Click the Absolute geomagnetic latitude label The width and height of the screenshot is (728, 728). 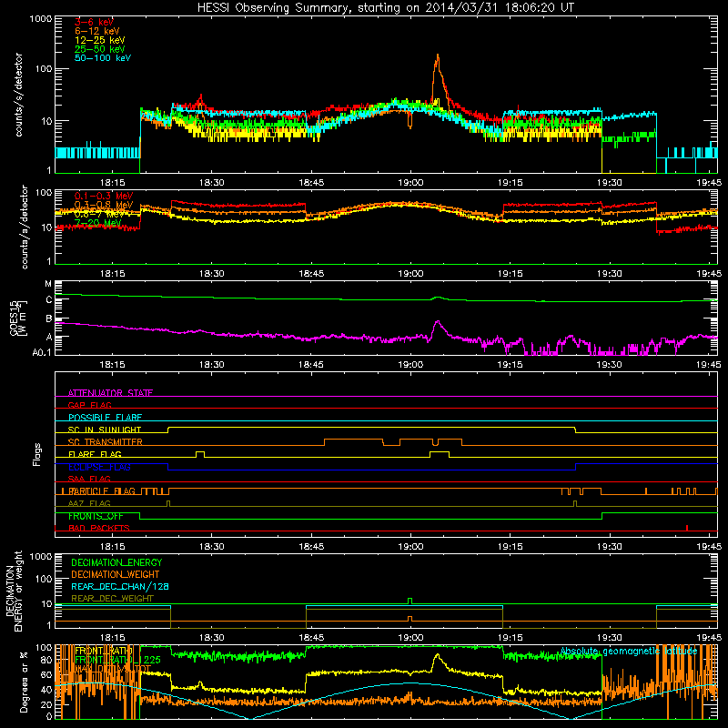tap(629, 651)
